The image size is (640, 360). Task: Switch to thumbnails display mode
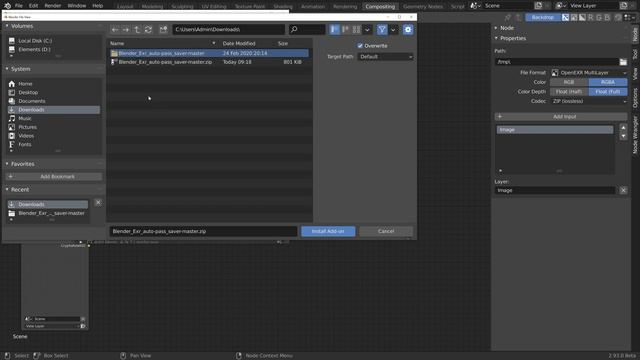coord(356,29)
